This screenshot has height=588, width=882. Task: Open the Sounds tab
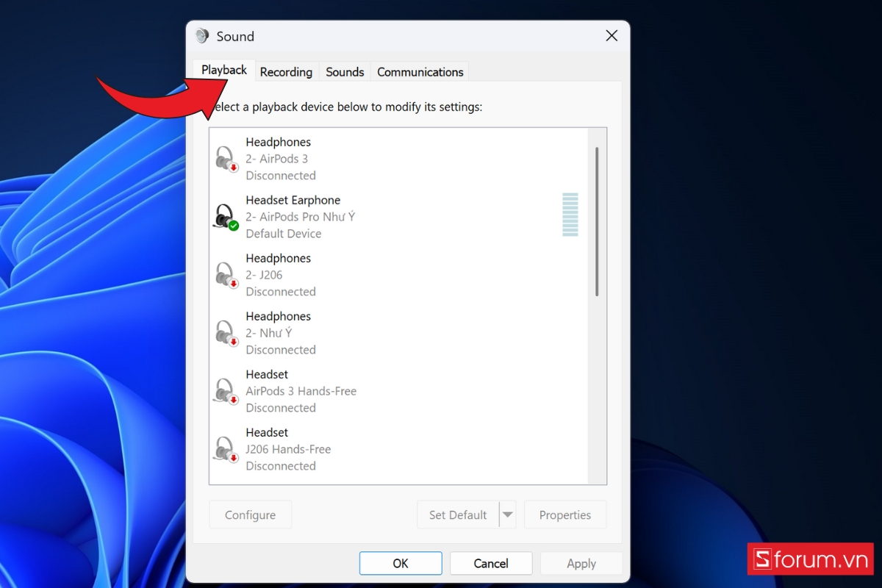(x=344, y=71)
